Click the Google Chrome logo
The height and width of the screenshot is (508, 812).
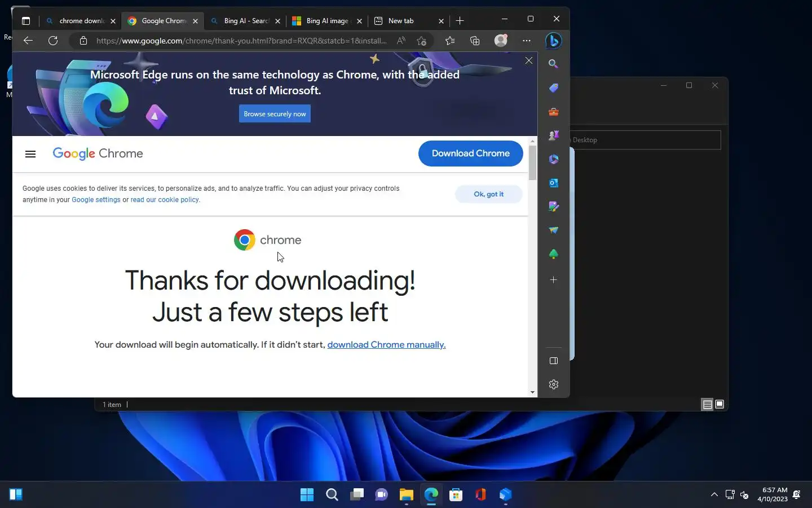click(x=98, y=154)
